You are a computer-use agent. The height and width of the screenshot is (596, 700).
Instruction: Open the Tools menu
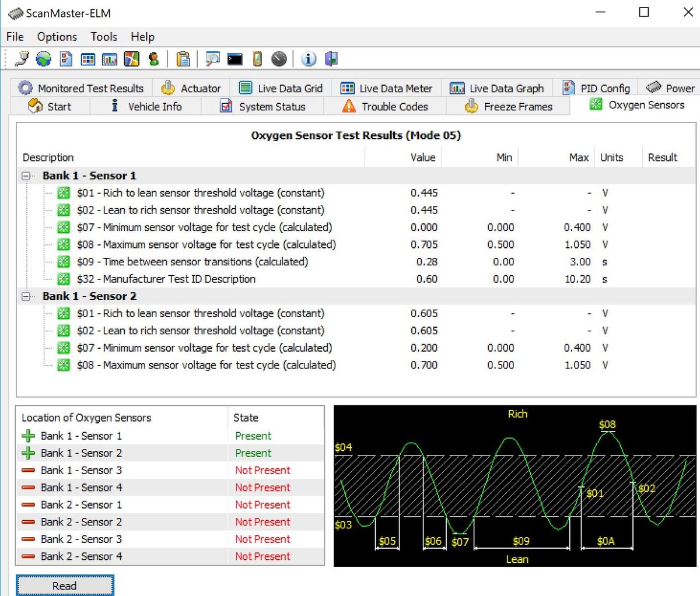pyautogui.click(x=104, y=37)
